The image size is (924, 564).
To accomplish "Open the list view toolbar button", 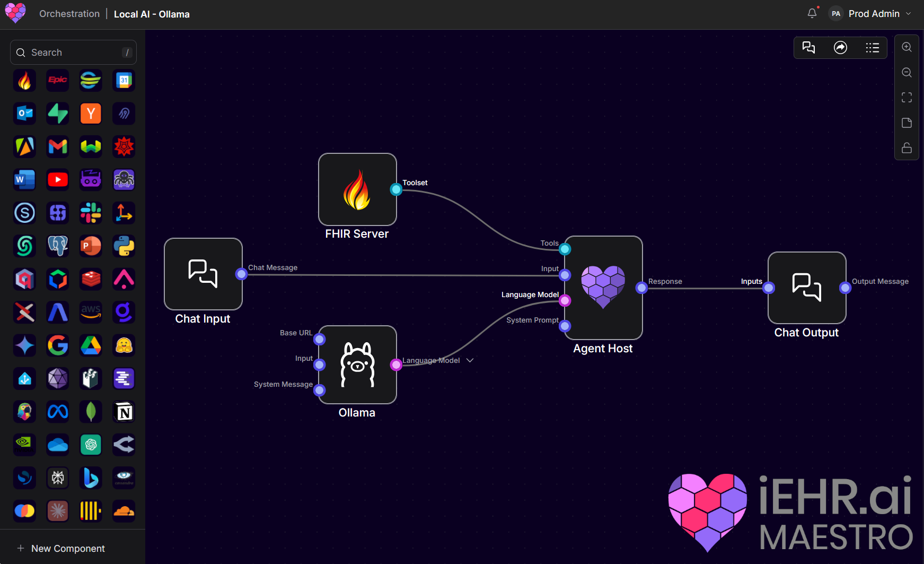I will (x=872, y=48).
